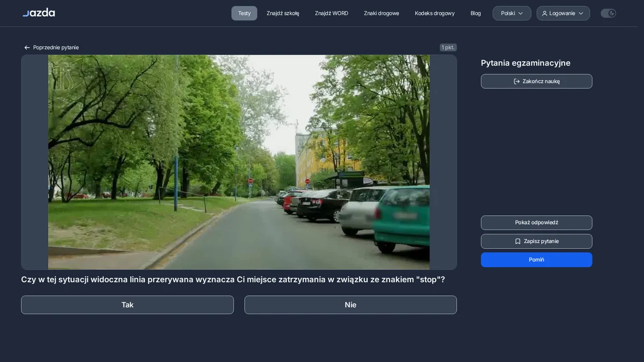Viewport: 644px width, 362px height.
Task: Visit the Blog page
Action: pyautogui.click(x=475, y=13)
